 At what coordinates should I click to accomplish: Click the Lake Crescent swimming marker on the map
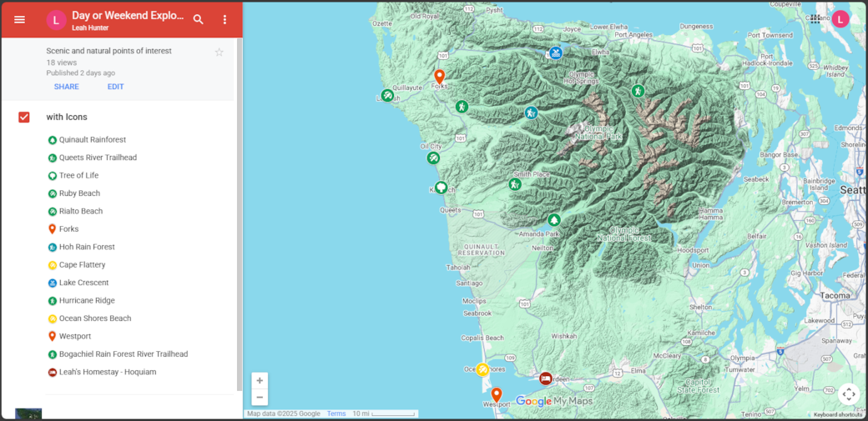tap(556, 53)
